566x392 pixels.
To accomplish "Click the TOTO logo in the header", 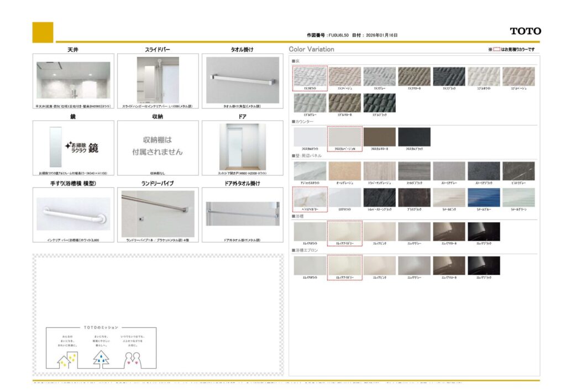I will tap(525, 32).
